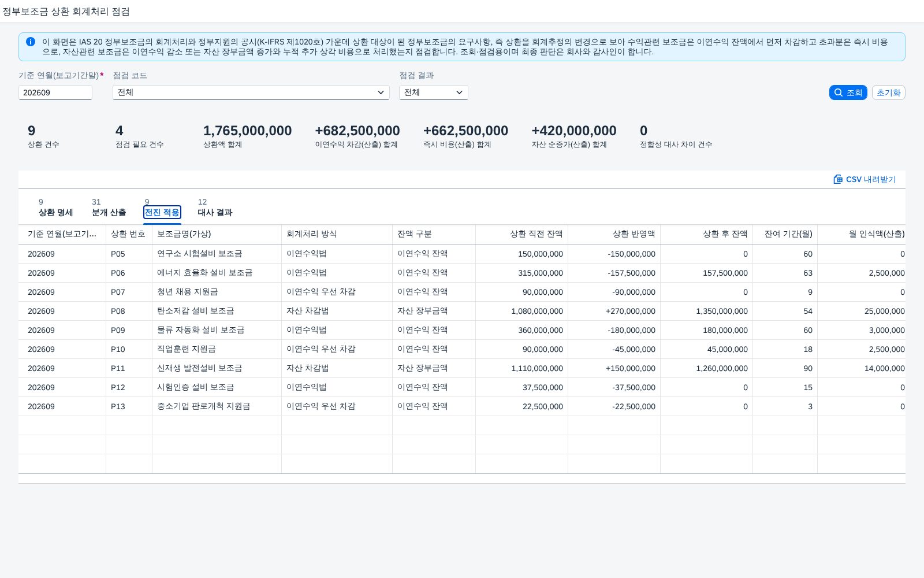
Task: Click the CSV download icon
Action: (x=838, y=179)
